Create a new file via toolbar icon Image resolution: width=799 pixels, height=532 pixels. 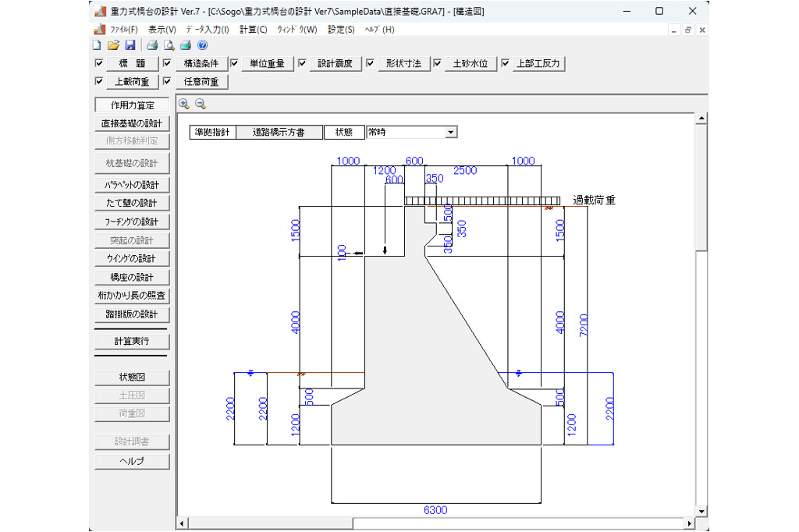pyautogui.click(x=98, y=45)
